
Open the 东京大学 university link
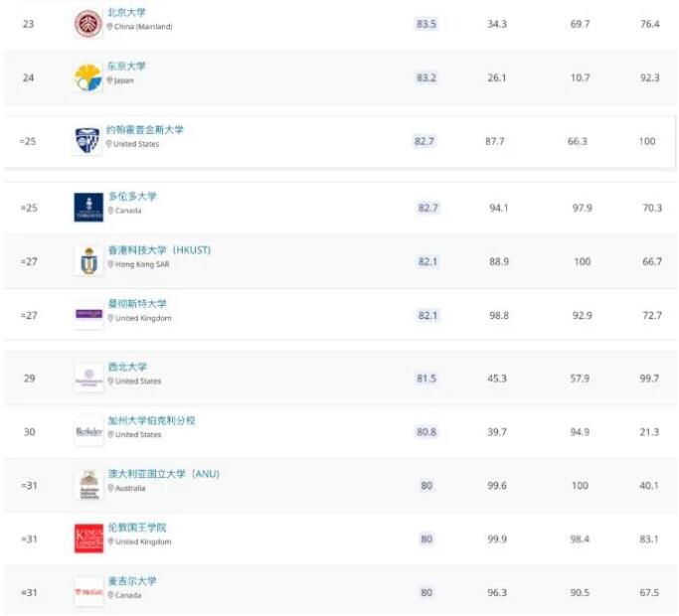coord(126,67)
